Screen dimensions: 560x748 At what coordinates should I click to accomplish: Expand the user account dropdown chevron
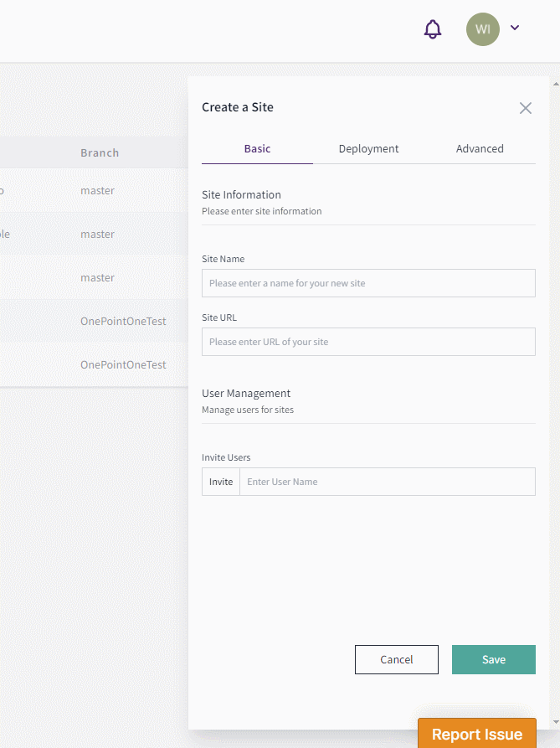coord(515,28)
